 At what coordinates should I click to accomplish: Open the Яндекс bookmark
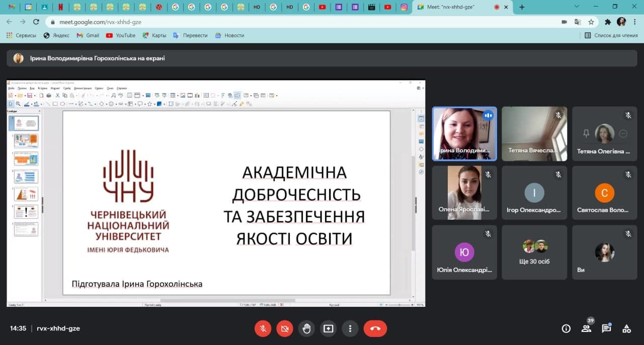click(x=56, y=35)
